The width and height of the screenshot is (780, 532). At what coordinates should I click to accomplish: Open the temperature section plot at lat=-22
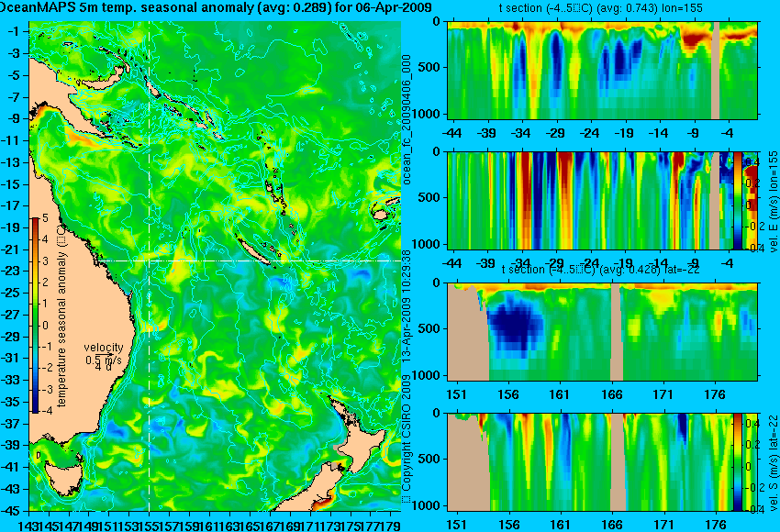point(602,332)
